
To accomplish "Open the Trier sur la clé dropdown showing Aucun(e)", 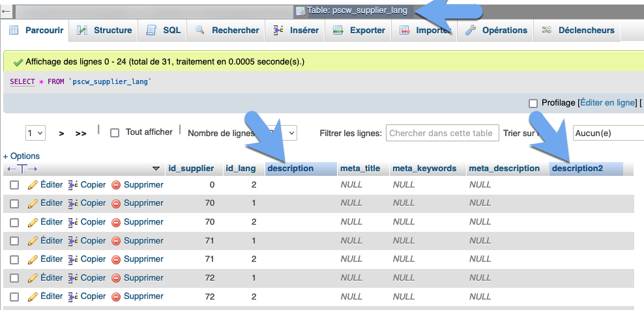I will click(607, 133).
